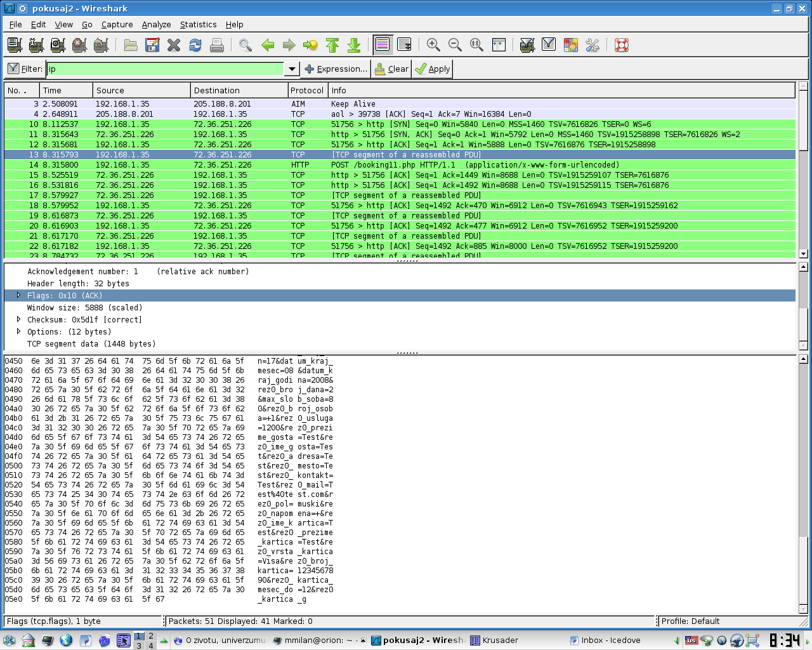
Task: Click the Close capture file X icon
Action: click(174, 45)
